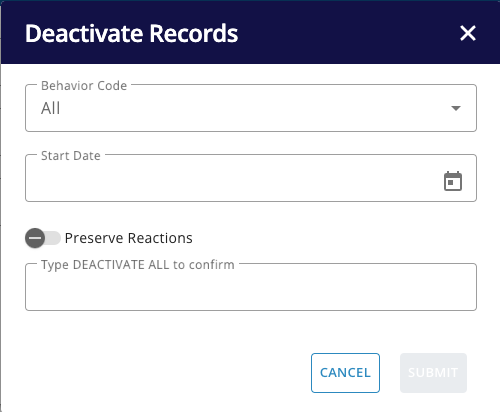The image size is (500, 412).
Task: Focus the DEACTIVATE ALL confirmation text box
Action: pos(251,287)
